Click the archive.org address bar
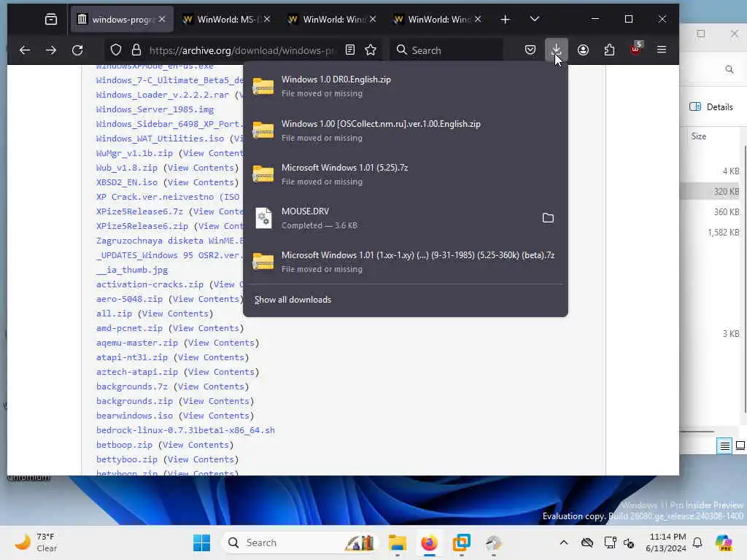Image resolution: width=747 pixels, height=560 pixels. point(242,50)
